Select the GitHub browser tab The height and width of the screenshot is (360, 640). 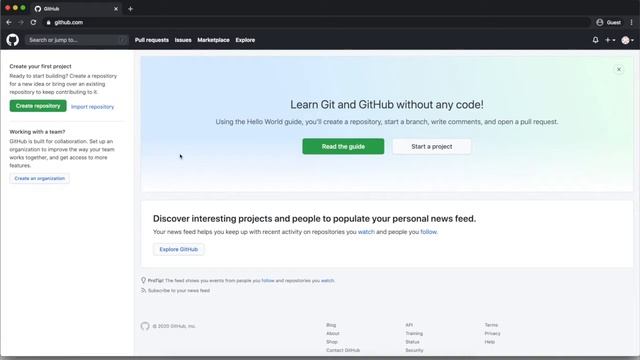pos(76,9)
